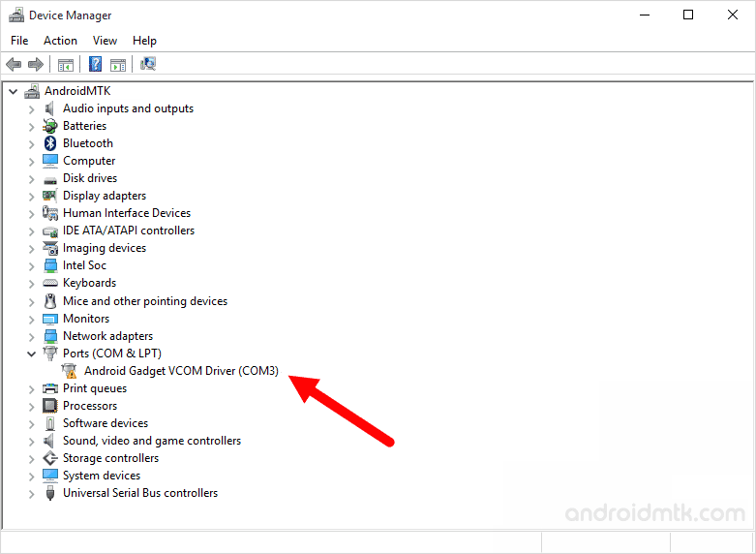Click the Audio inputs and outputs speaker icon
Image resolution: width=756 pixels, height=554 pixels.
click(x=49, y=108)
